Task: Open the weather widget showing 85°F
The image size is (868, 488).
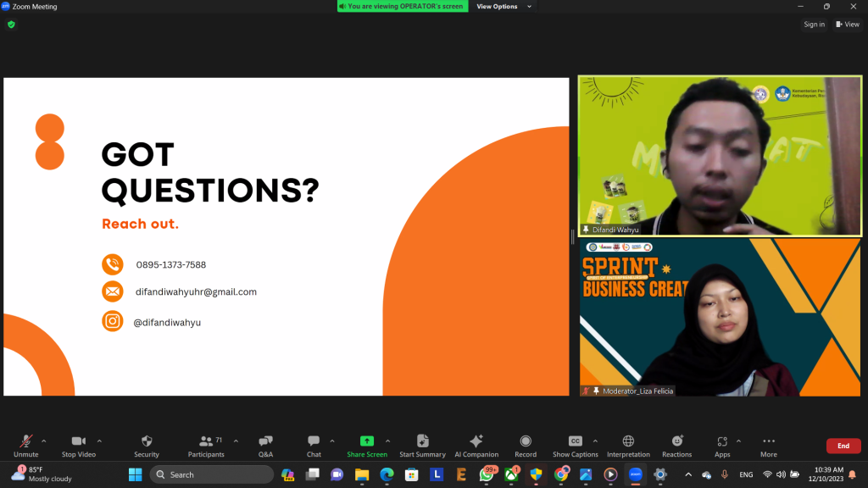Action: [x=42, y=474]
